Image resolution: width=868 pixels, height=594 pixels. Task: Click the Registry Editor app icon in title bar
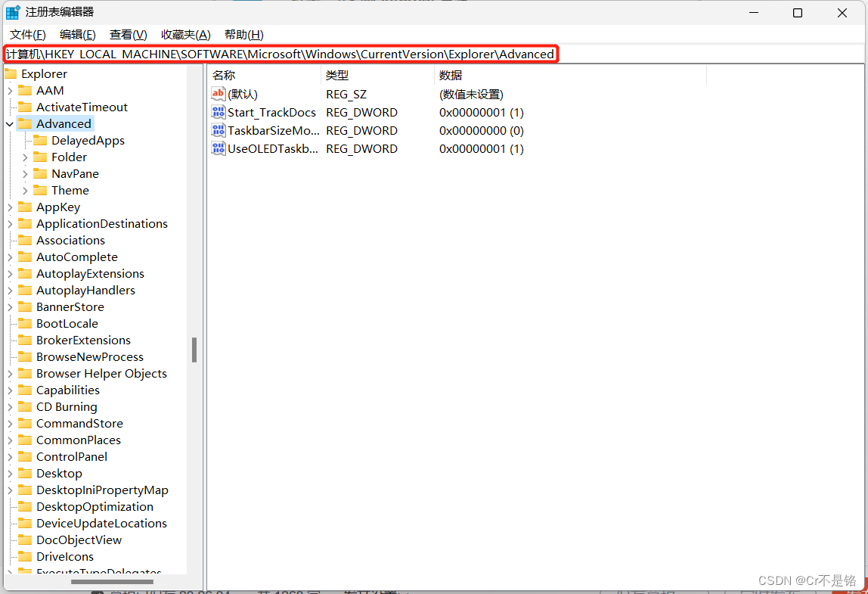(13, 12)
